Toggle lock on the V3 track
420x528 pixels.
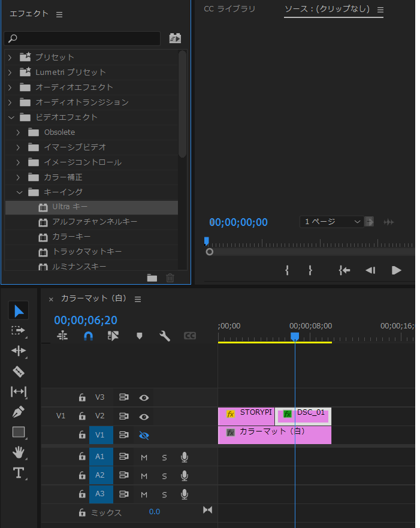pyautogui.click(x=82, y=397)
